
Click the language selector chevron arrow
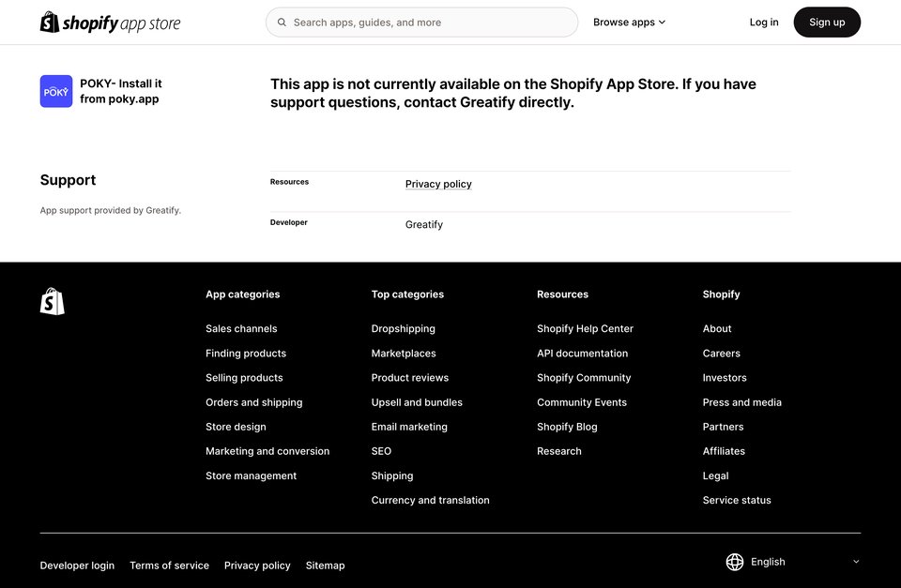[x=856, y=562]
